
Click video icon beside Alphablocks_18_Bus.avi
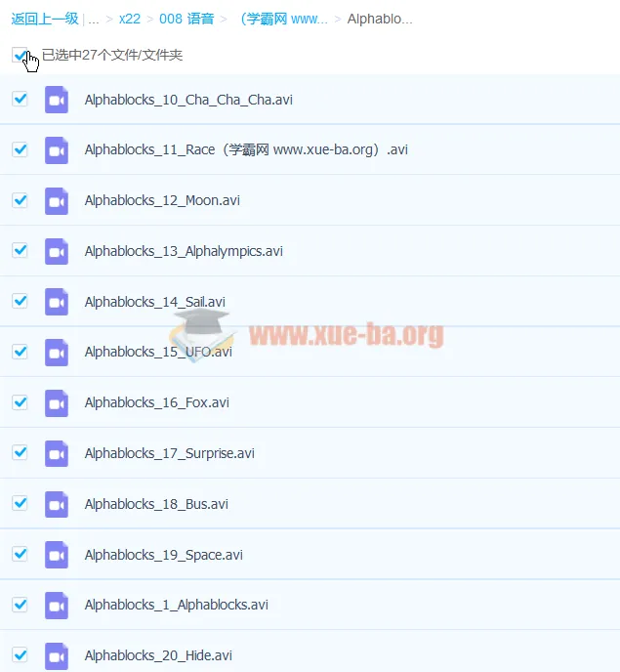[57, 504]
